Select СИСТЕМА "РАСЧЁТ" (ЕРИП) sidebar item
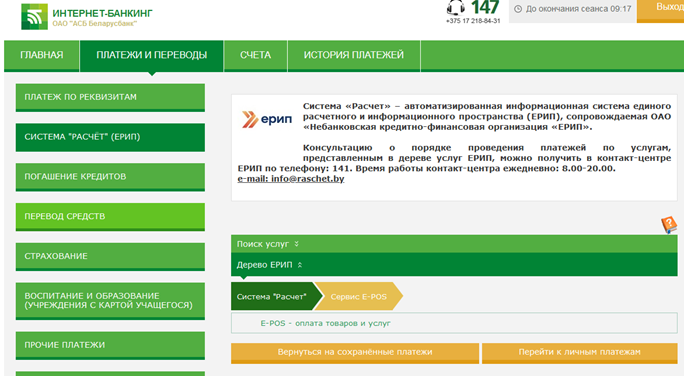Screen dimensions: 684x376 110,137
